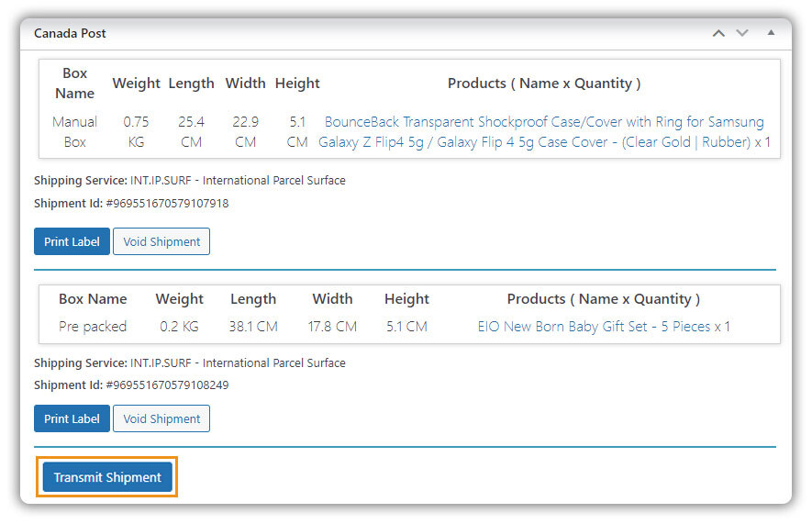Select shipment ID #969551670579108249 text
The width and height of the screenshot is (812, 524).
coord(167,385)
